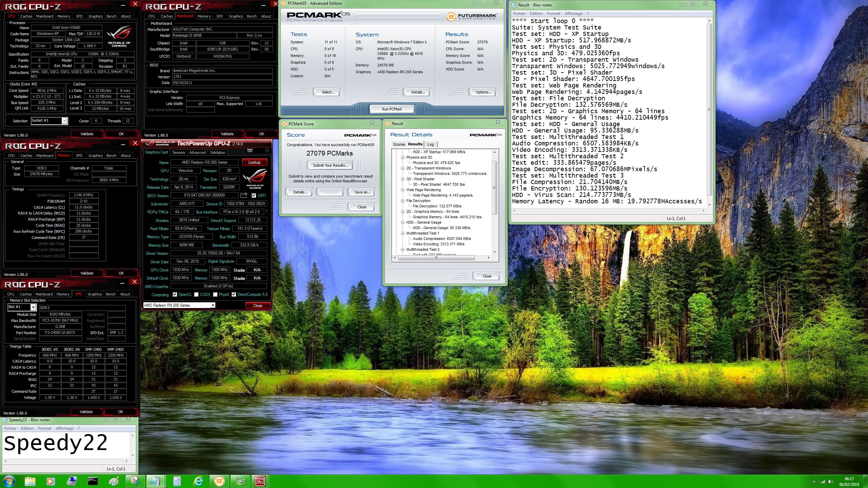Select 'Video Encoding: 3313.371 KB/s' tree row
868x488 pixels.
click(x=439, y=244)
